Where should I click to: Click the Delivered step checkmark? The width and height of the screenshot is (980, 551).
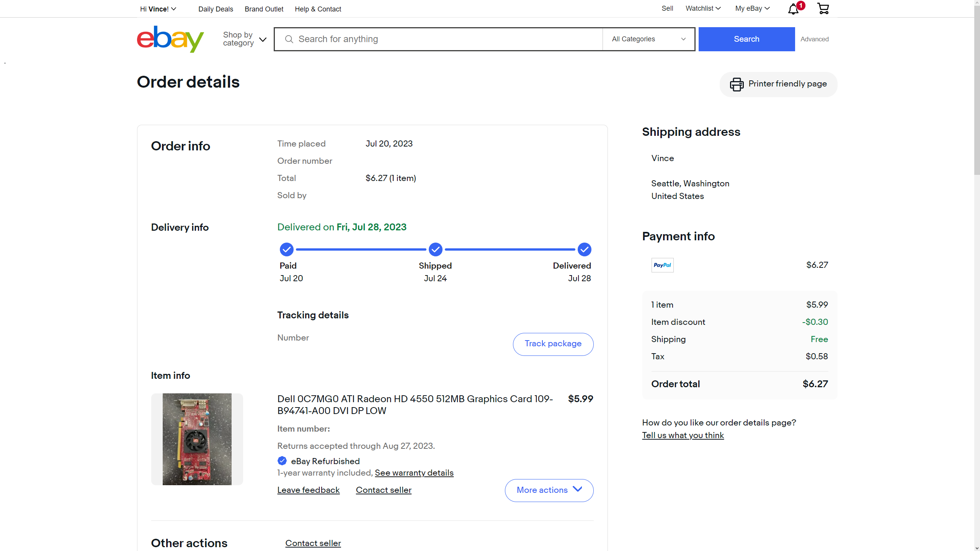tap(584, 249)
